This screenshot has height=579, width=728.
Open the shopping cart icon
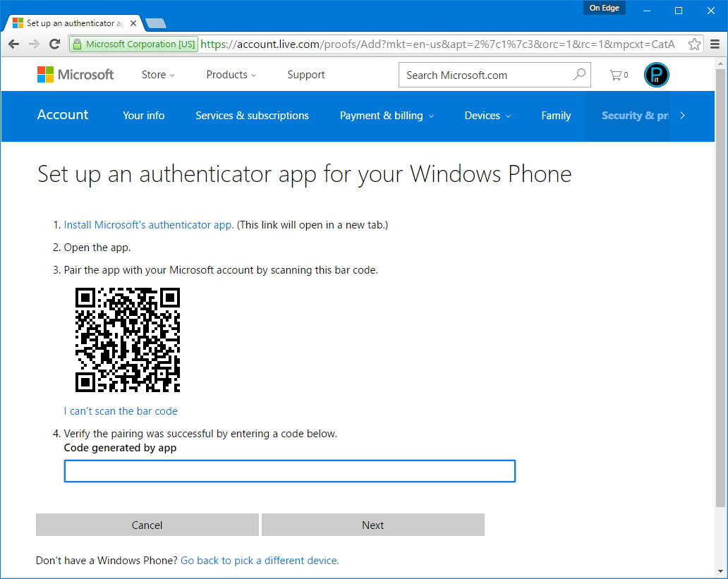(x=619, y=75)
